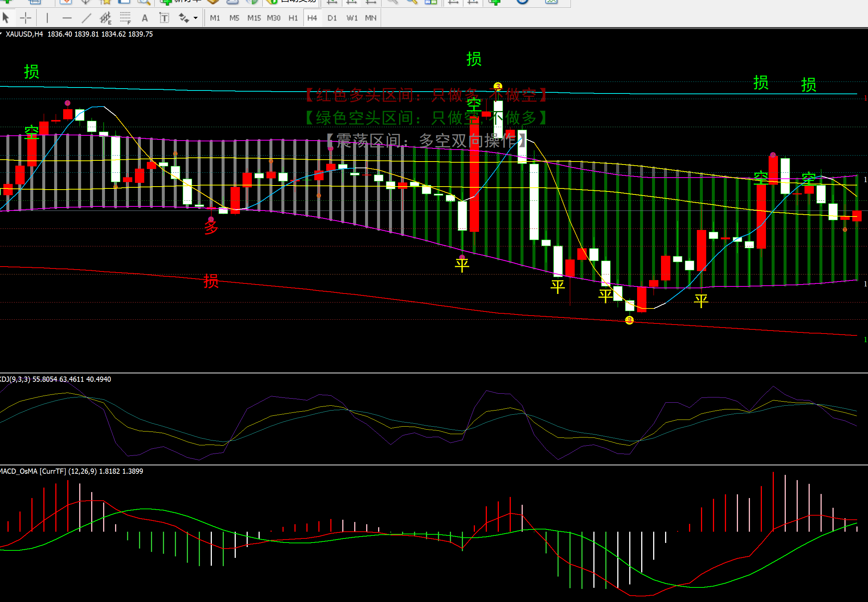Switch to M1 timeframe
This screenshot has width=868, height=602.
coord(215,18)
